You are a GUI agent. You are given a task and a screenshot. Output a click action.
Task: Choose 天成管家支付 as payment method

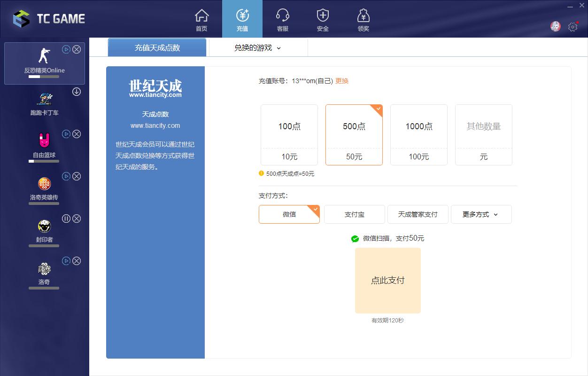[x=418, y=214]
